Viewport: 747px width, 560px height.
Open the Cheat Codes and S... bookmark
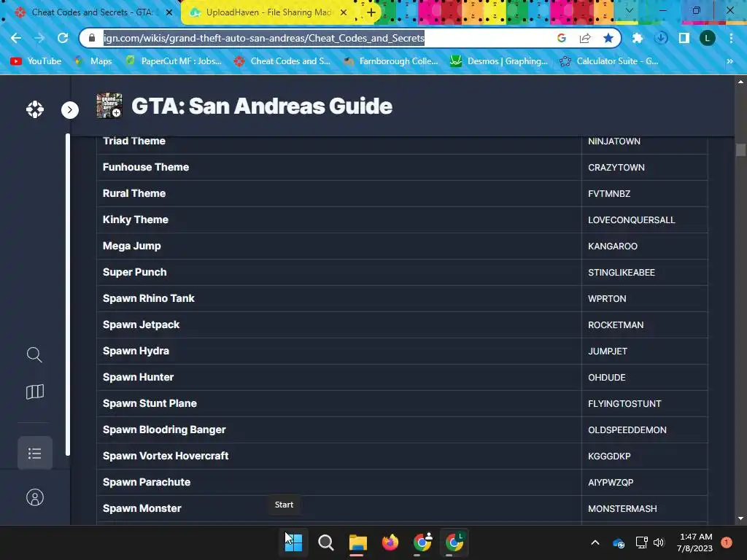coord(282,61)
